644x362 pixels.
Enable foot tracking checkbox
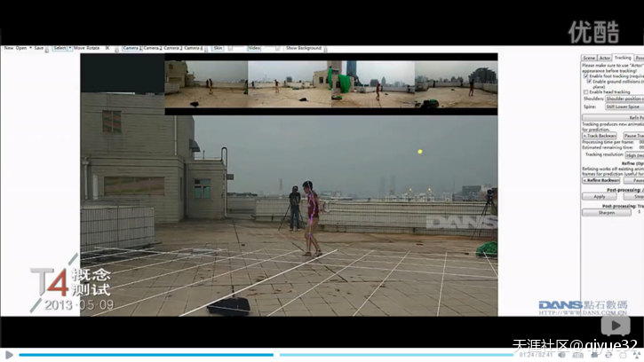click(585, 76)
